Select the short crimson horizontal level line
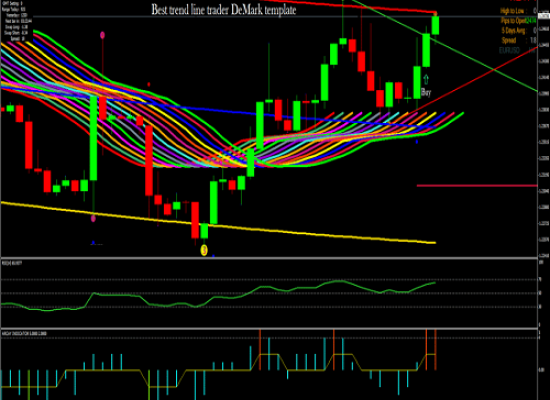 [x=477, y=186]
